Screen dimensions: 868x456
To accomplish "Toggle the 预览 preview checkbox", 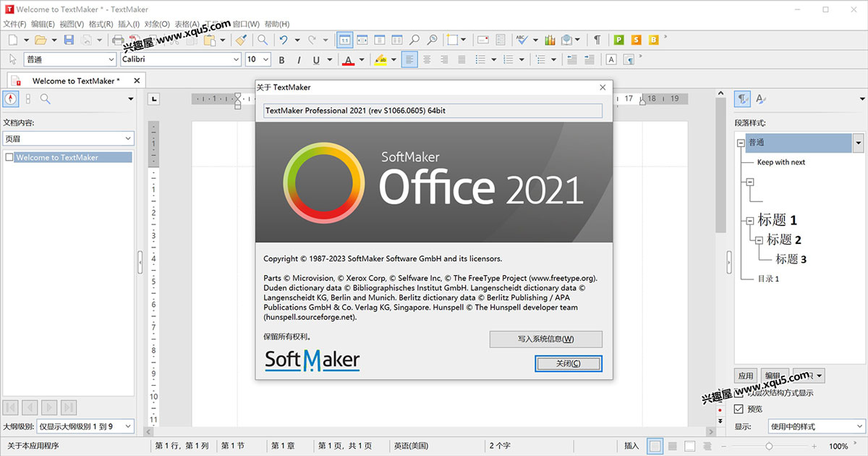I will click(739, 409).
